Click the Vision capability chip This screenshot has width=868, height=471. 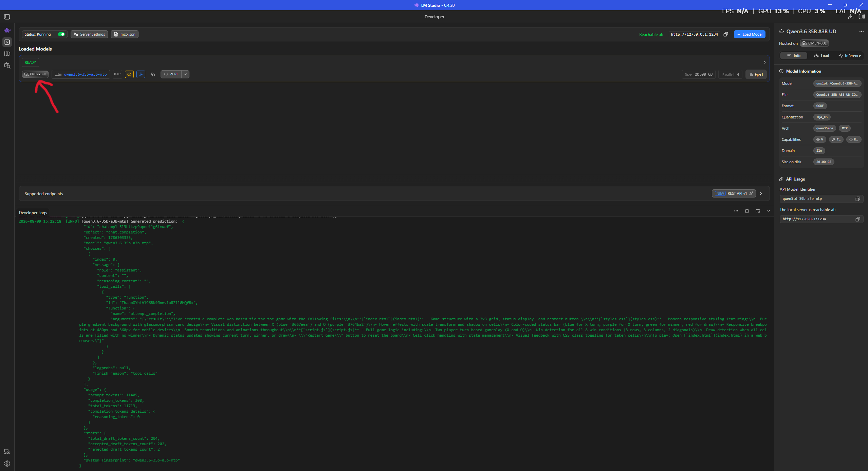(819, 139)
